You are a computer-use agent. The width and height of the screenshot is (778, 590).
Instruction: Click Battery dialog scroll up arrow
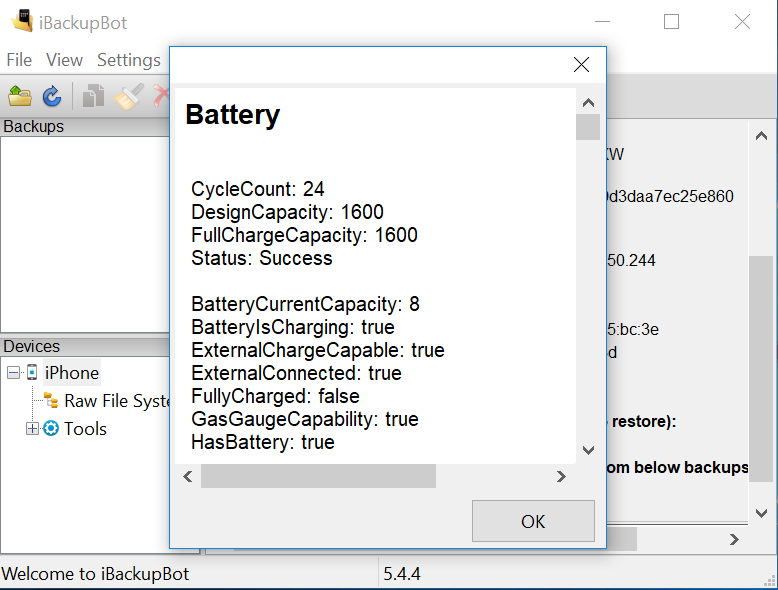588,103
